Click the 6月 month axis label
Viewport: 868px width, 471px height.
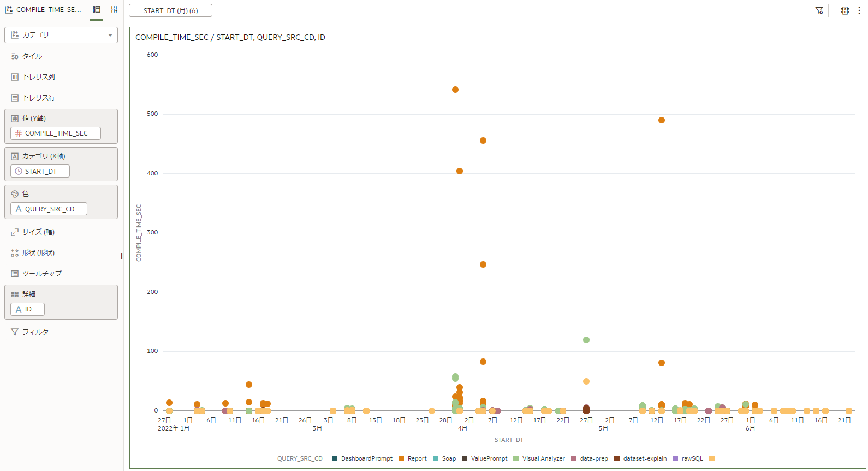[751, 428]
